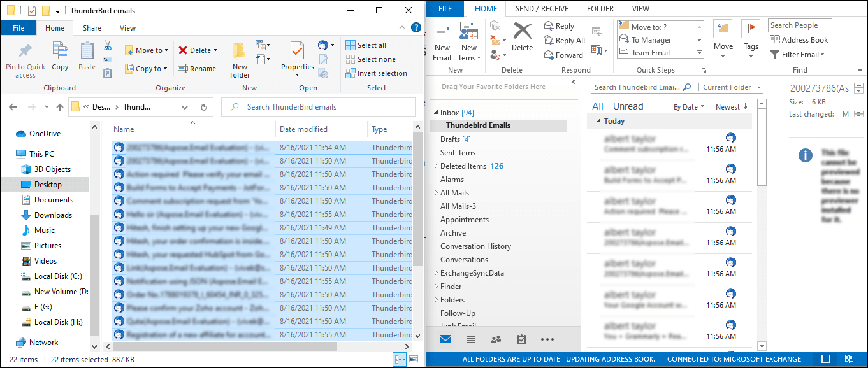Create a New folder in Explorer

[x=240, y=60]
